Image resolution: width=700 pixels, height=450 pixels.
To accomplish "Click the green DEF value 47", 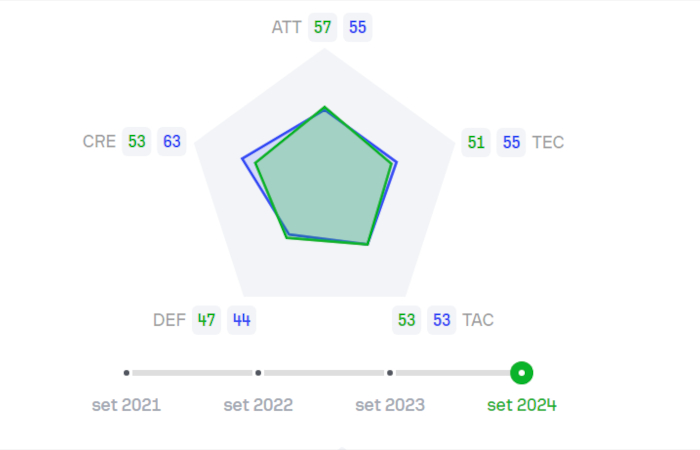I will coord(206,320).
